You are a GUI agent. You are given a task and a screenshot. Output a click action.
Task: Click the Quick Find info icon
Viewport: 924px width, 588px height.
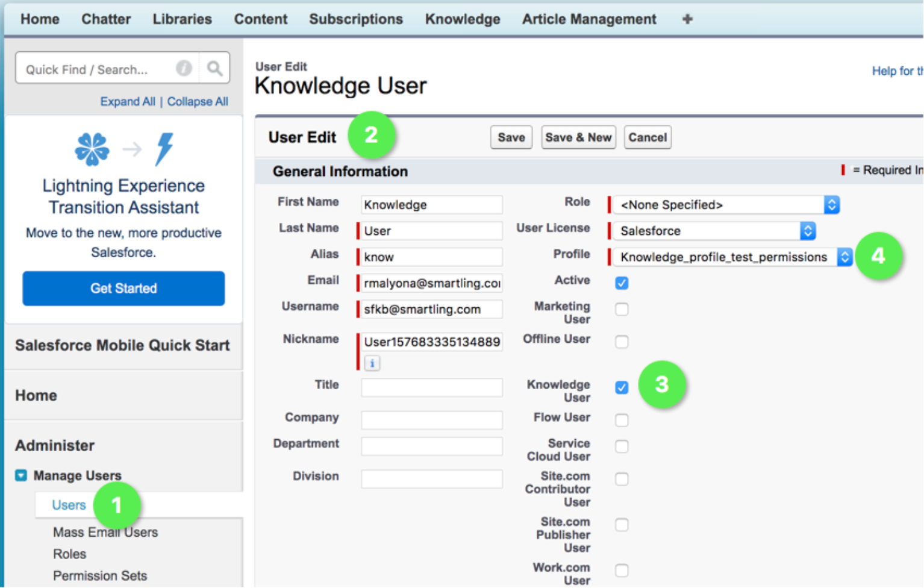184,69
